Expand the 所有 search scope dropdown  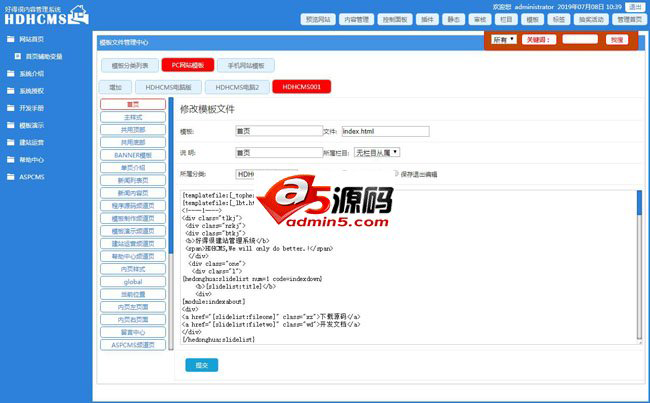pyautogui.click(x=504, y=39)
